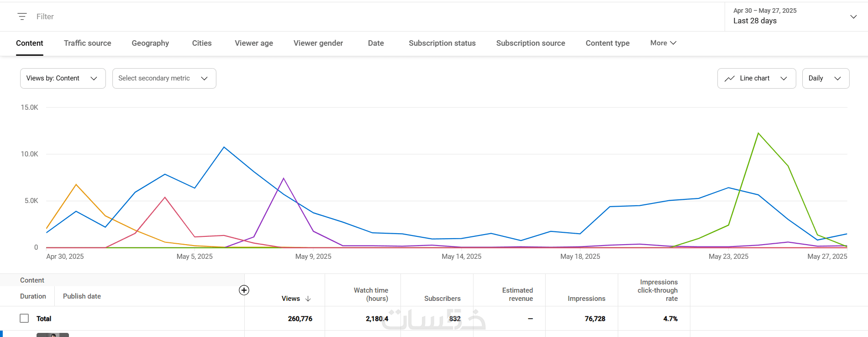
Task: Select the Subscription status tab
Action: click(x=442, y=43)
